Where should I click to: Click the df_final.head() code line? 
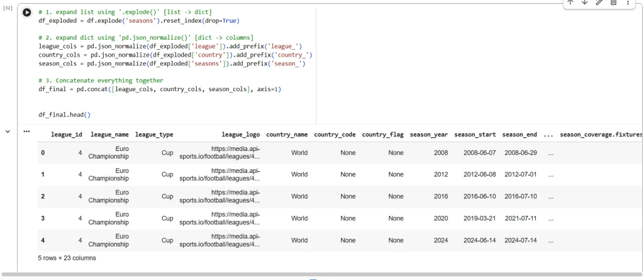coord(65,115)
